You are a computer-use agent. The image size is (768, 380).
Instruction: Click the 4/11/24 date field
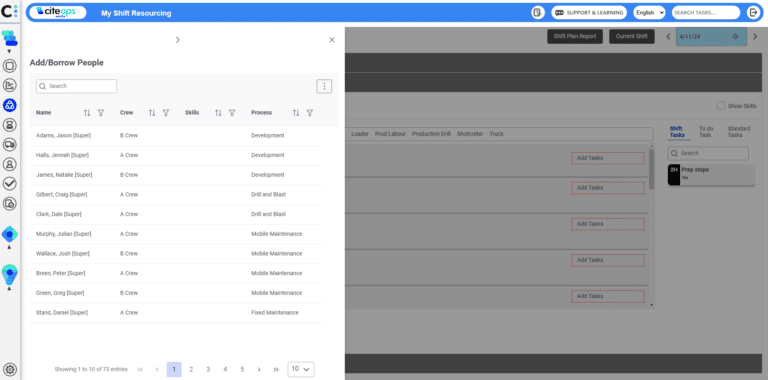coord(711,37)
